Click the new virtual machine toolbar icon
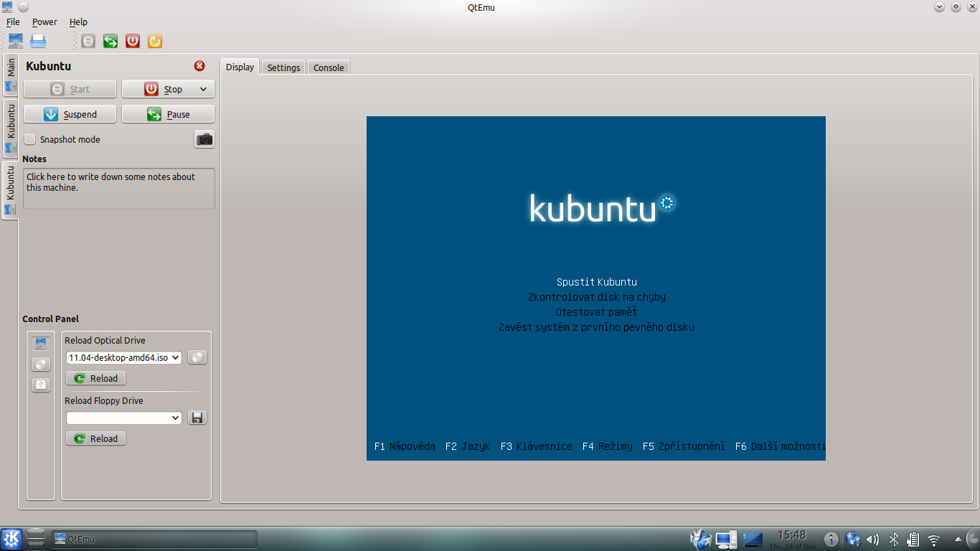 coord(15,41)
